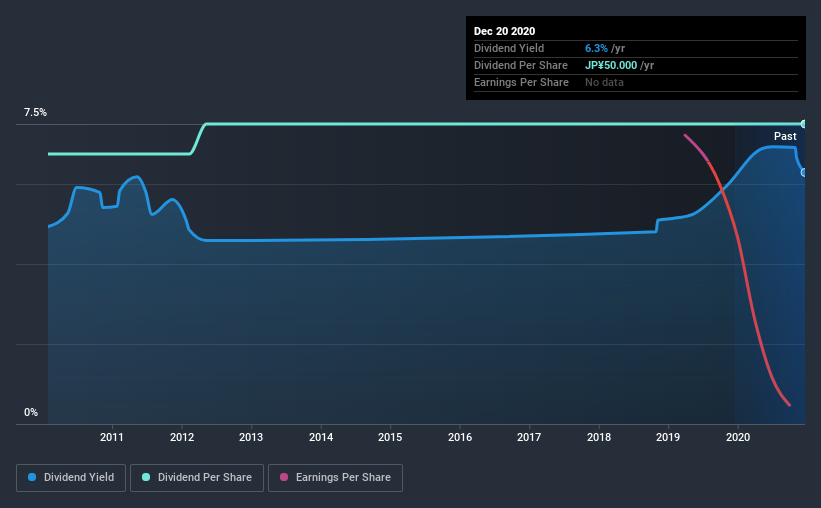The width and height of the screenshot is (821, 508).
Task: Click the No data earnings value
Action: point(604,83)
